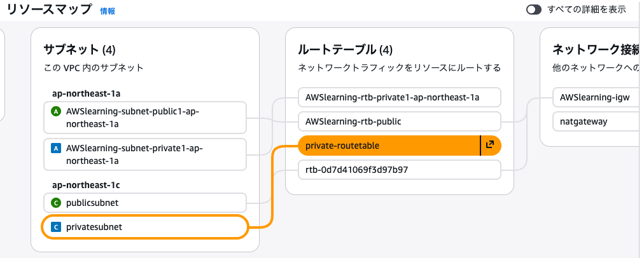Screen dimensions: 644x258
Task: Open the 情報 link next to リソースマップ
Action: (108, 11)
